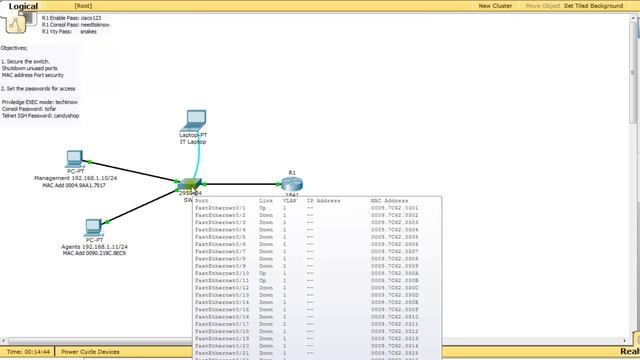Select the IT Laptop device icon
Viewport: 640px width, 360px height.
[x=194, y=120]
